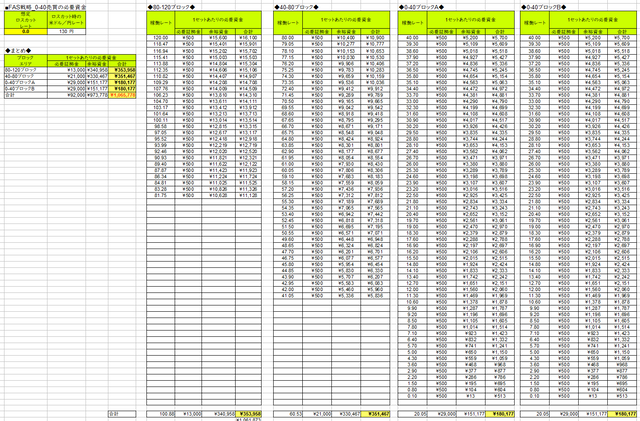Click the ¥10,400 cell in the 40-80 block
Image resolution: width=640 pixels, height=421 pixels.
click(346, 38)
